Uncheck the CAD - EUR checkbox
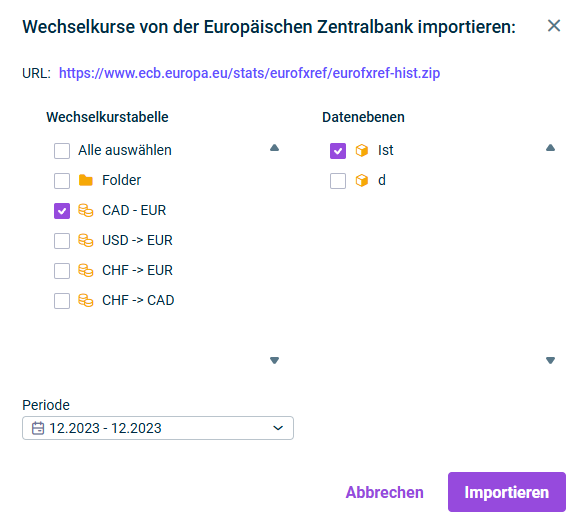Image resolution: width=588 pixels, height=524 pixels. click(x=62, y=211)
